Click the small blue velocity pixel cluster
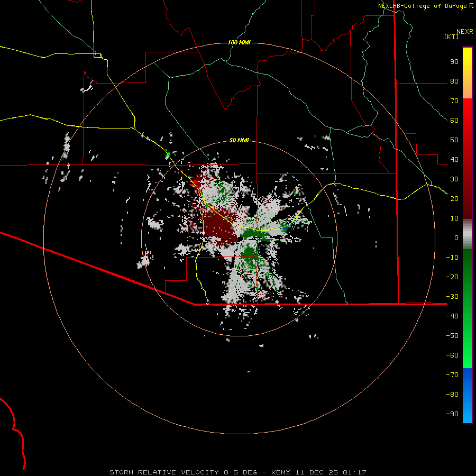The image size is (476, 476). 286,226
